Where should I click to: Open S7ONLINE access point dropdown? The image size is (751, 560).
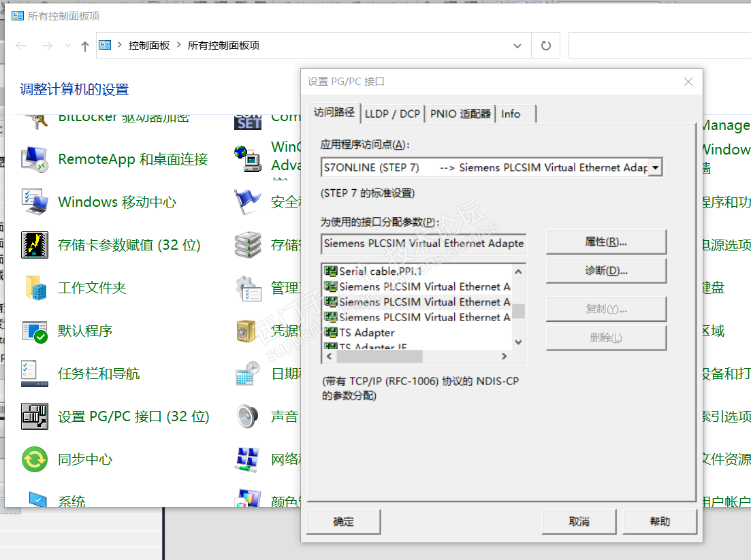click(x=655, y=167)
